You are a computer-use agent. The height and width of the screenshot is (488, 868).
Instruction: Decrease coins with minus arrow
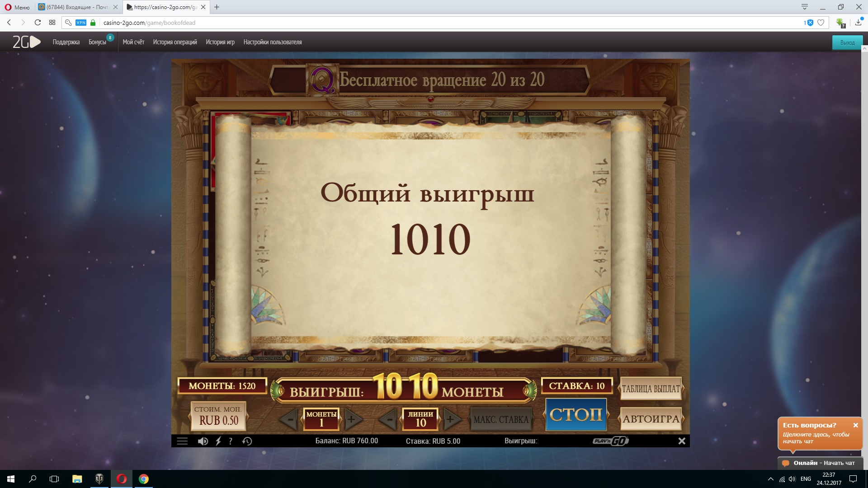coord(289,419)
